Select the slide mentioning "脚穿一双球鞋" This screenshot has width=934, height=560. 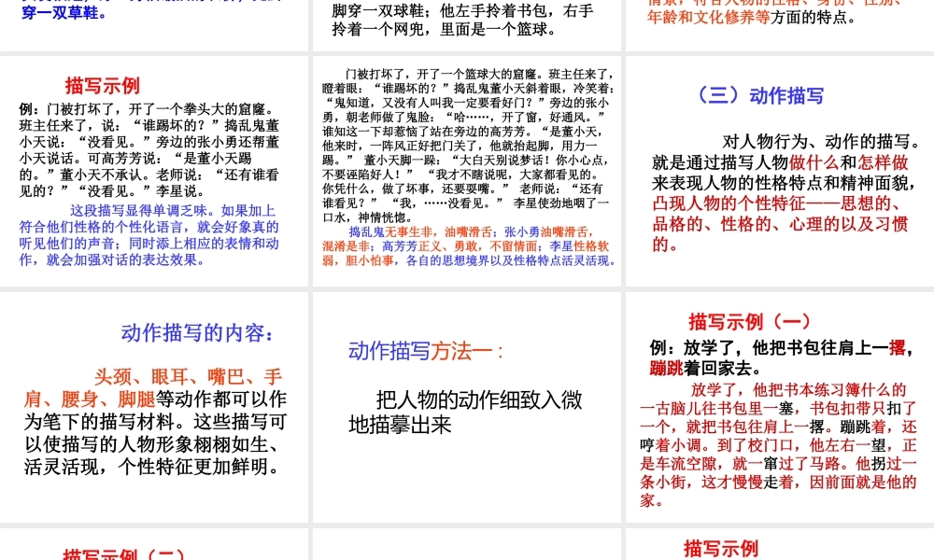pos(467,23)
